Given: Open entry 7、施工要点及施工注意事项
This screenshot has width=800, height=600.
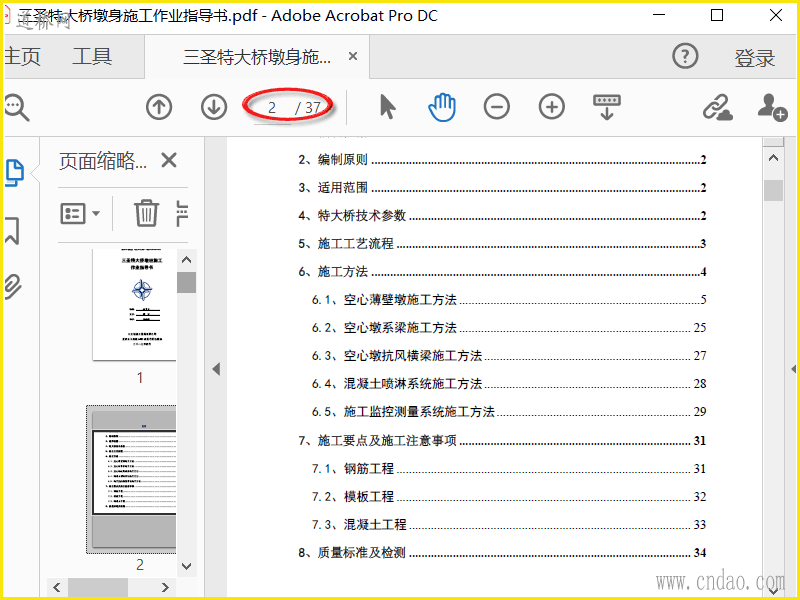Looking at the screenshot, I should (x=502, y=440).
